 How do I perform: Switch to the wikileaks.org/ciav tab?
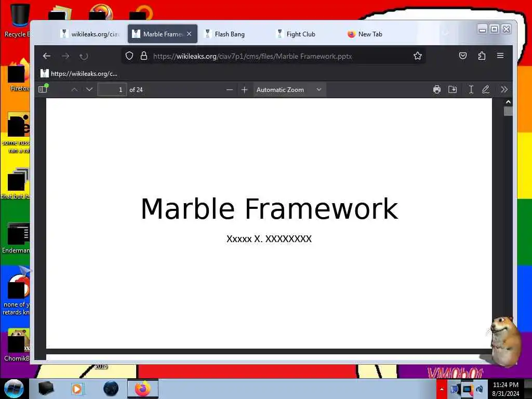click(89, 34)
